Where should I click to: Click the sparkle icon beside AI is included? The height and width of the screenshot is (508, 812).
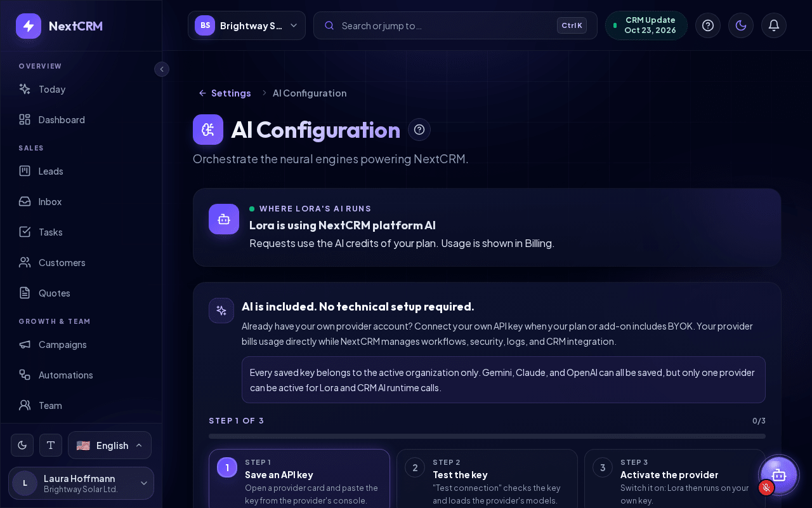(x=221, y=311)
